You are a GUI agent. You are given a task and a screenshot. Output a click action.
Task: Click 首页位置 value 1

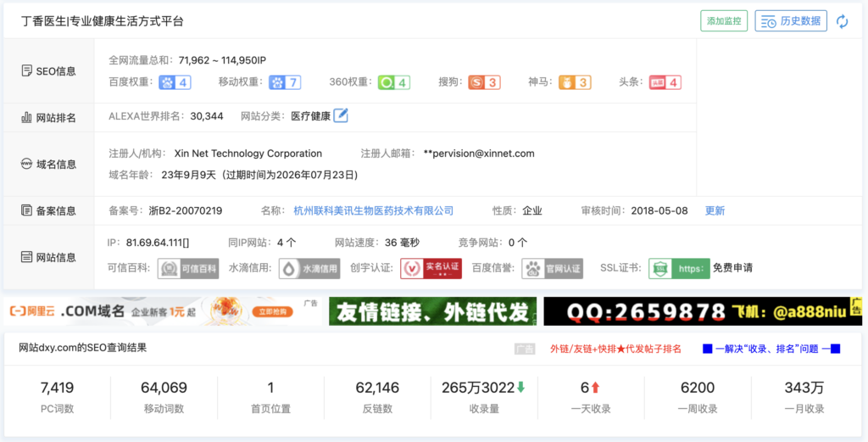tap(270, 388)
